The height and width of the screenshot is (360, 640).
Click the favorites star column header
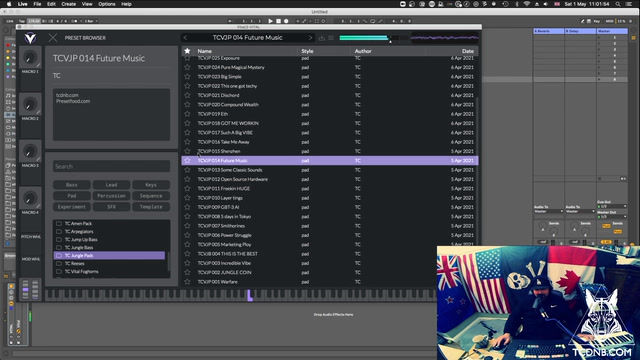tap(187, 51)
